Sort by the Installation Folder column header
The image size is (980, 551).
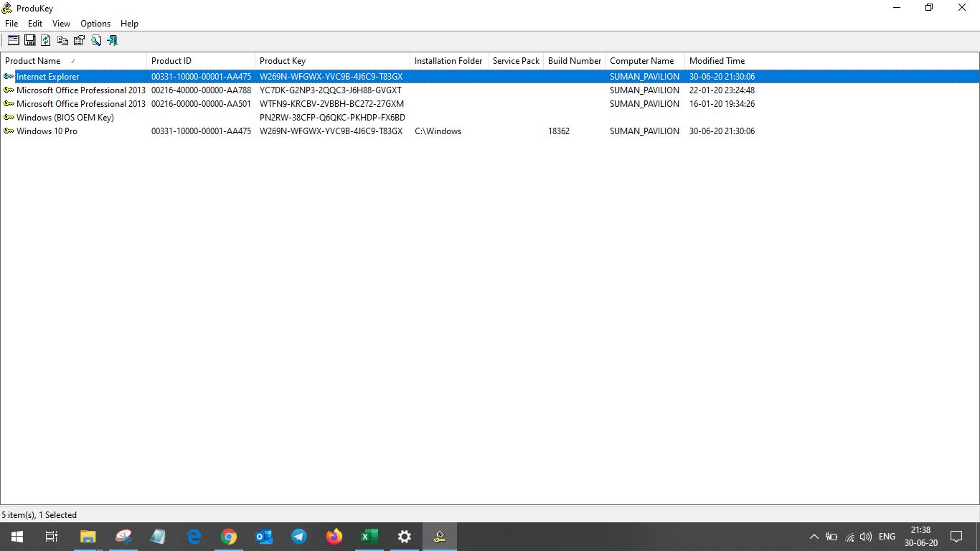click(449, 61)
